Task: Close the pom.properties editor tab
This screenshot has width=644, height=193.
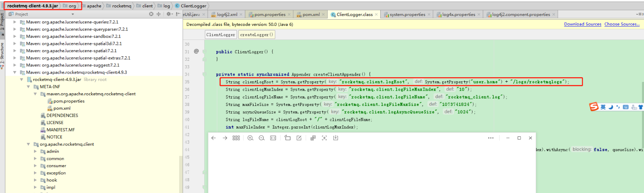Action: pyautogui.click(x=289, y=14)
